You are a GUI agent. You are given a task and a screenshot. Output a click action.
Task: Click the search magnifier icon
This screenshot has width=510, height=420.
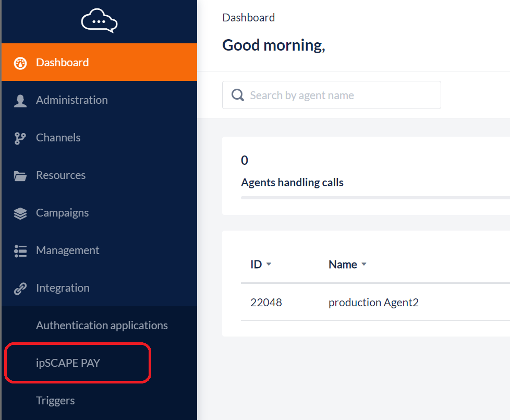coord(238,95)
